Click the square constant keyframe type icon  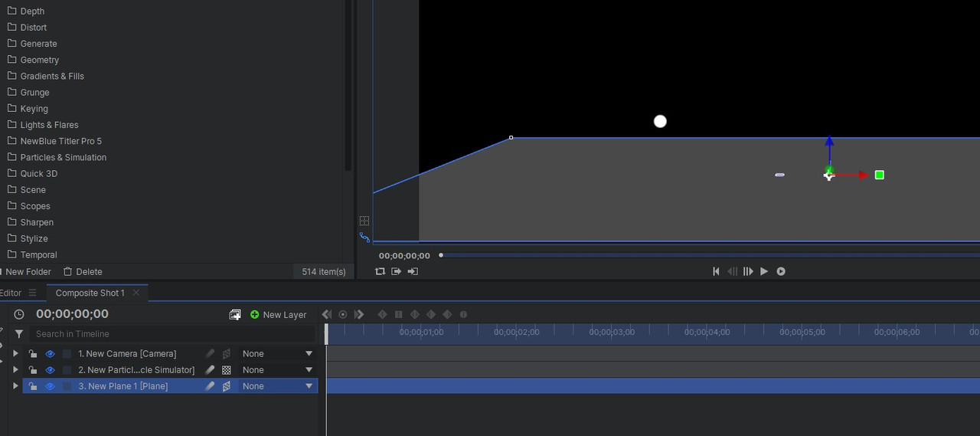[398, 314]
